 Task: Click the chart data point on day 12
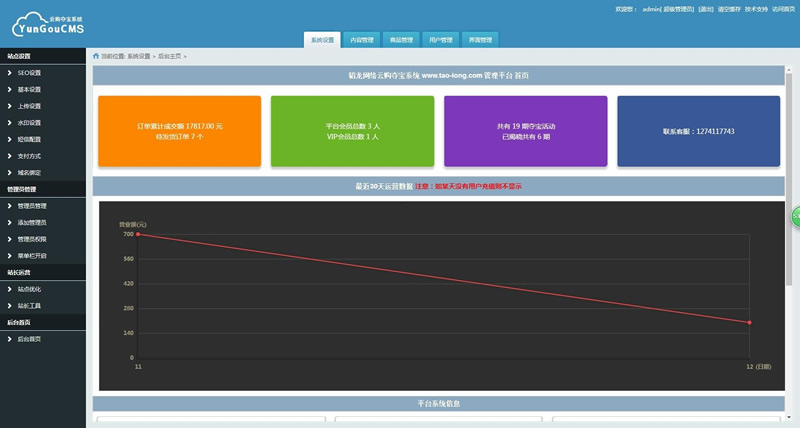(749, 322)
